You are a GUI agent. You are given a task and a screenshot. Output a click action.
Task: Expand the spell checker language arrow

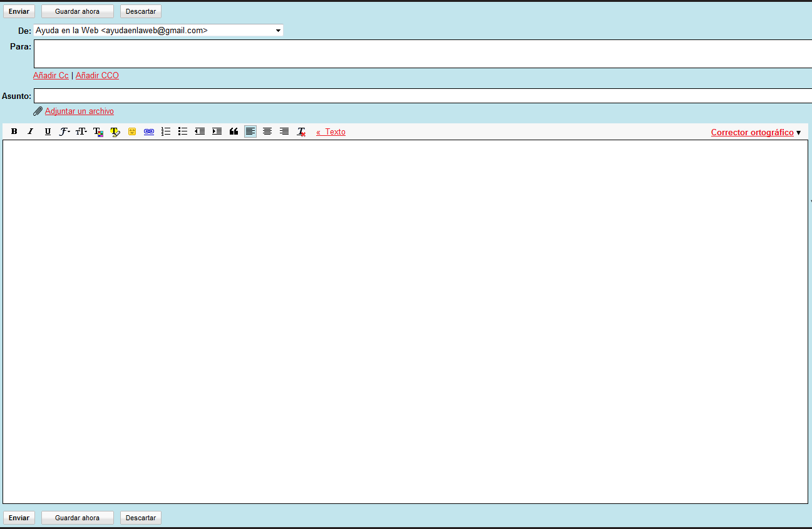point(798,133)
